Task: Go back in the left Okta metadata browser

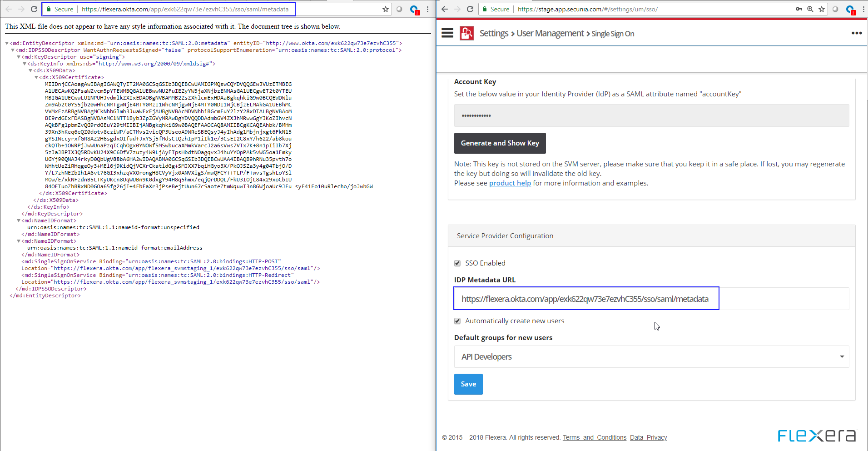Action: pos(9,9)
